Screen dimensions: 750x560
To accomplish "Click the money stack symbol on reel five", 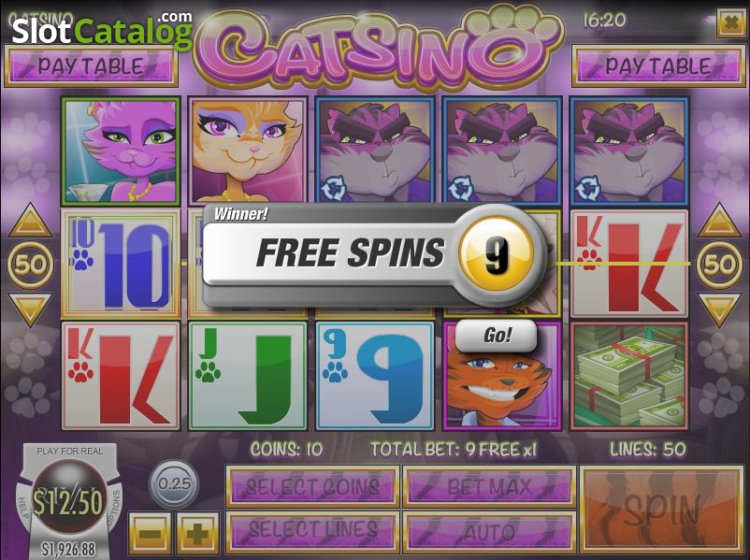I will tap(629, 377).
